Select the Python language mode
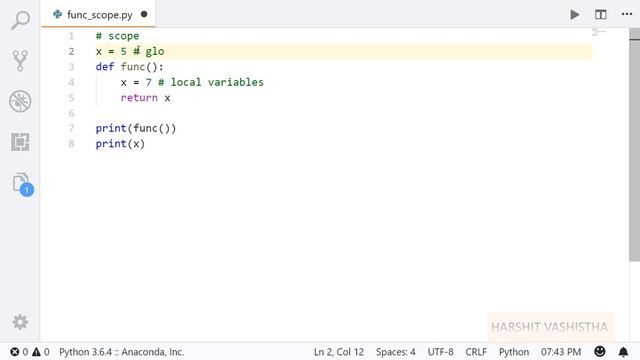 point(513,352)
